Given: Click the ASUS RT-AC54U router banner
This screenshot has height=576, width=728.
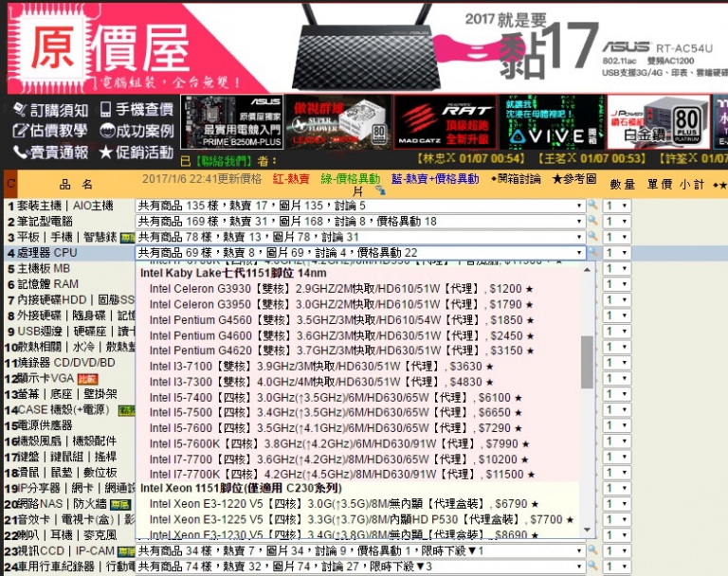Looking at the screenshot, I should (x=499, y=47).
